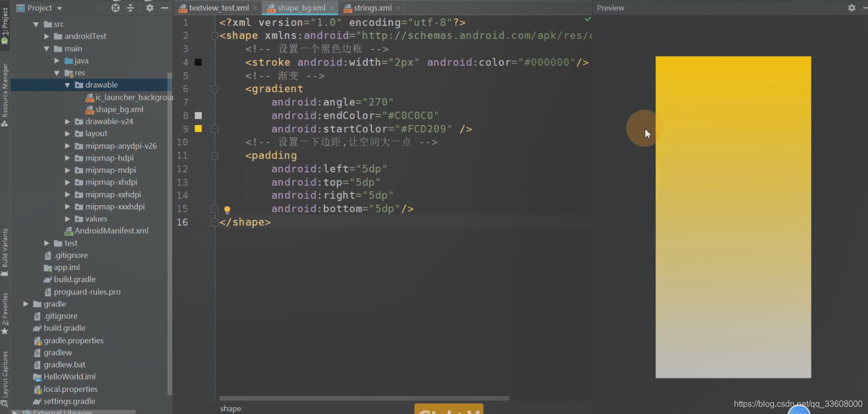The height and width of the screenshot is (414, 868).
Task: Expand the gradle folder
Action: 25,304
